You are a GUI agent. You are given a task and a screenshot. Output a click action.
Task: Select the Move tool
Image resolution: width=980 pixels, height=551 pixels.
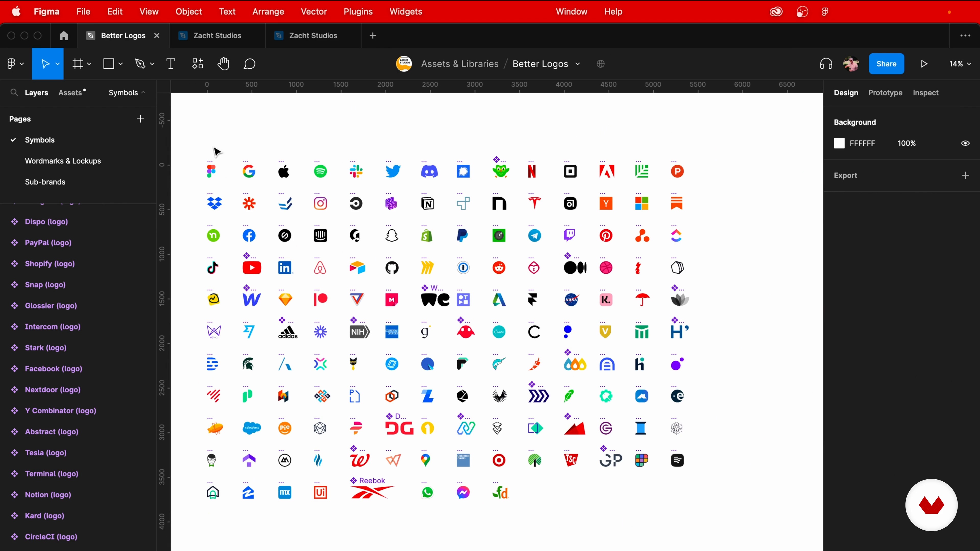point(45,64)
